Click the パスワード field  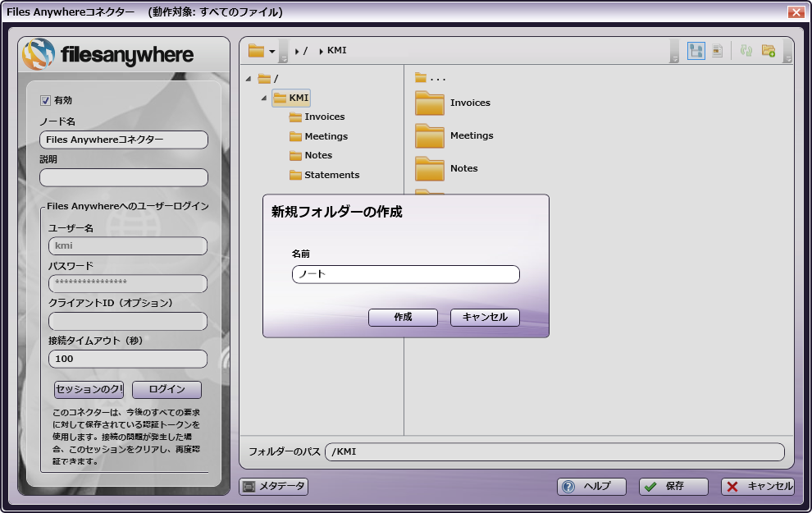click(x=128, y=283)
